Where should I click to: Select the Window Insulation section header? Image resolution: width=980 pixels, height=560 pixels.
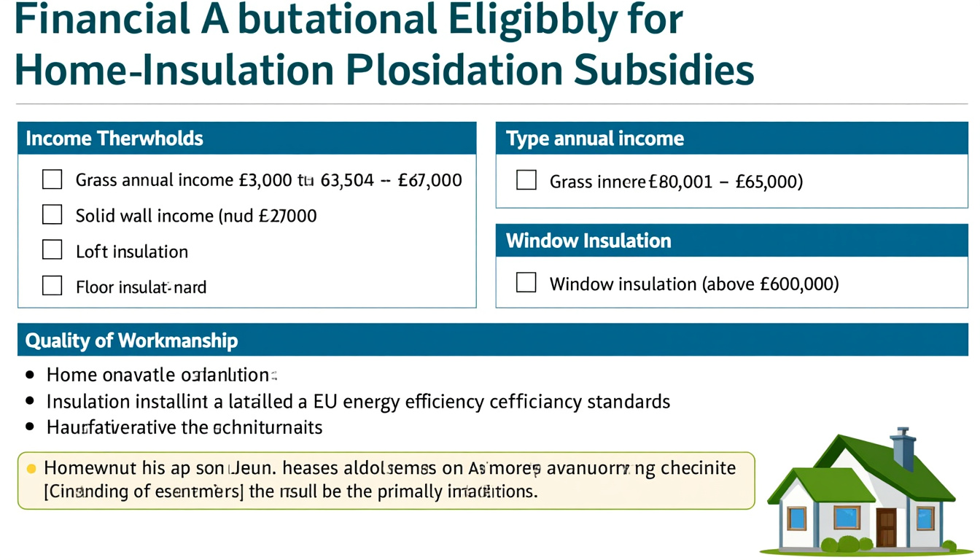click(731, 241)
